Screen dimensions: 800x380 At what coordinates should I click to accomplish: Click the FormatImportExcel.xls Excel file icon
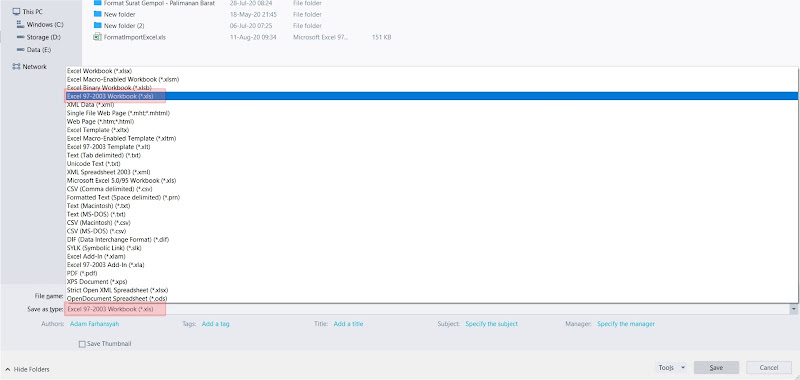click(97, 37)
